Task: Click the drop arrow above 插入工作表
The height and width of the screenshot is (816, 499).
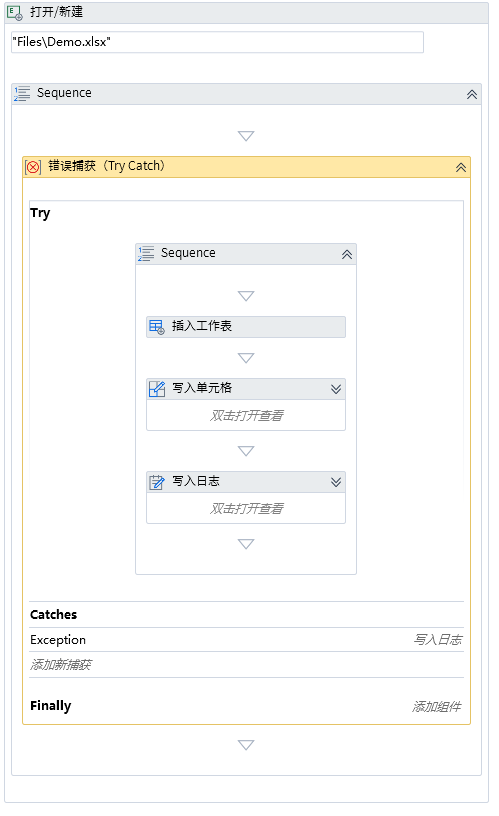Action: [246, 296]
